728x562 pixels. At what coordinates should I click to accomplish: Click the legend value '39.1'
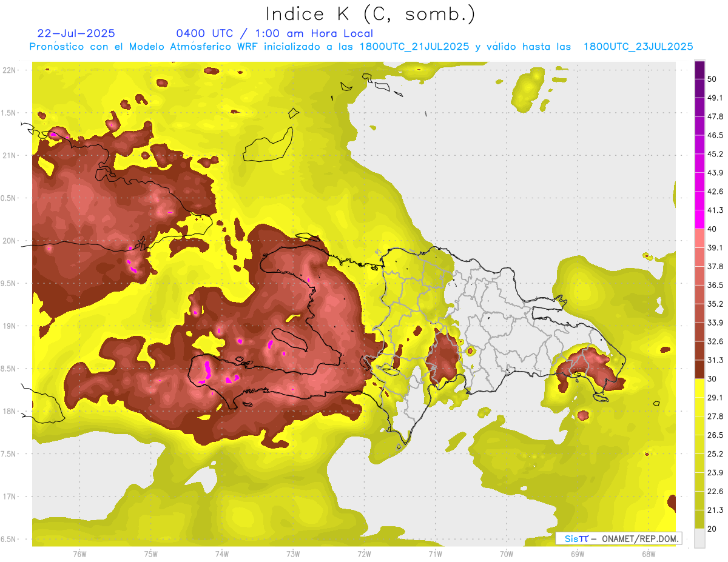715,248
